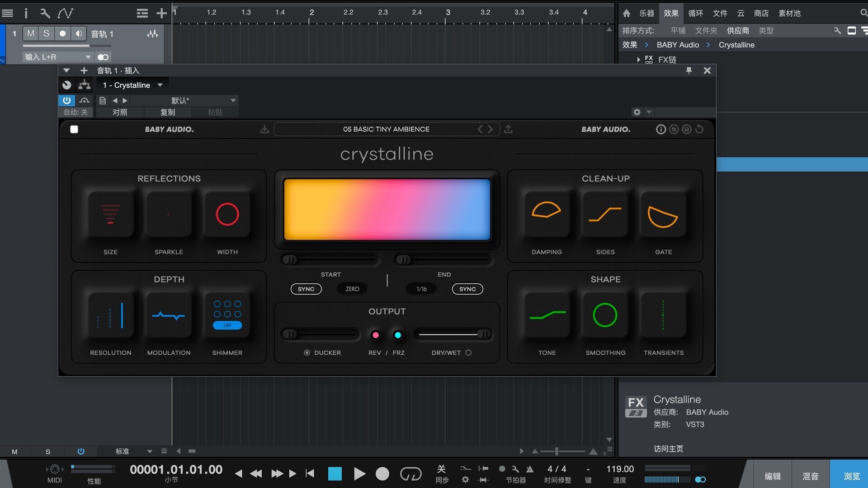Solo track 音轨 1 with S
The height and width of the screenshot is (488, 868).
pos(46,33)
